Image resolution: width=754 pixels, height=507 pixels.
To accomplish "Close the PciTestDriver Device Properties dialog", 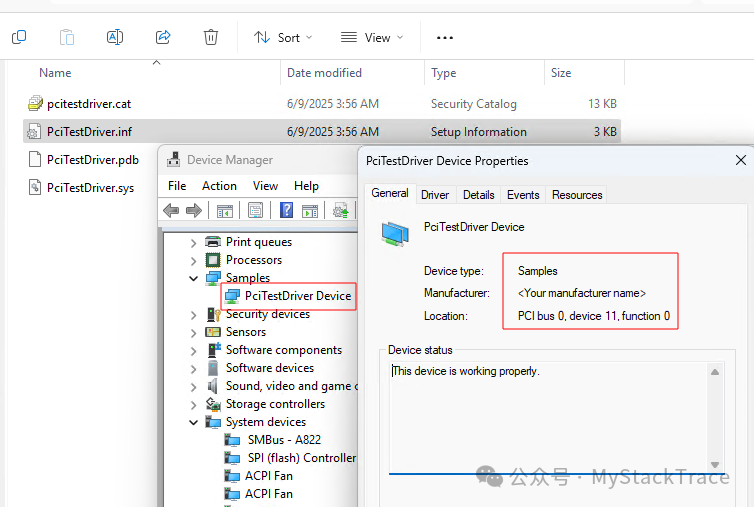I will (741, 160).
